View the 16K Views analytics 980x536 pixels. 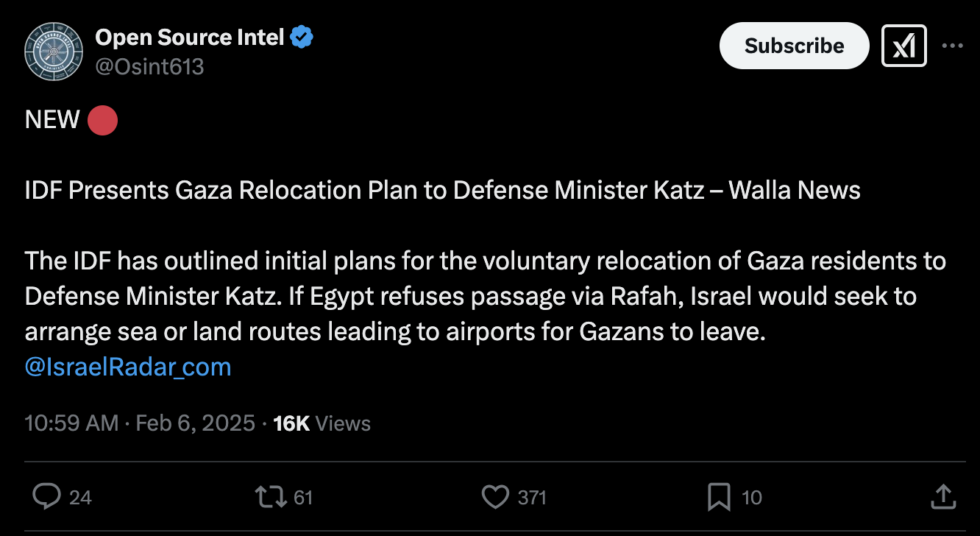(322, 423)
